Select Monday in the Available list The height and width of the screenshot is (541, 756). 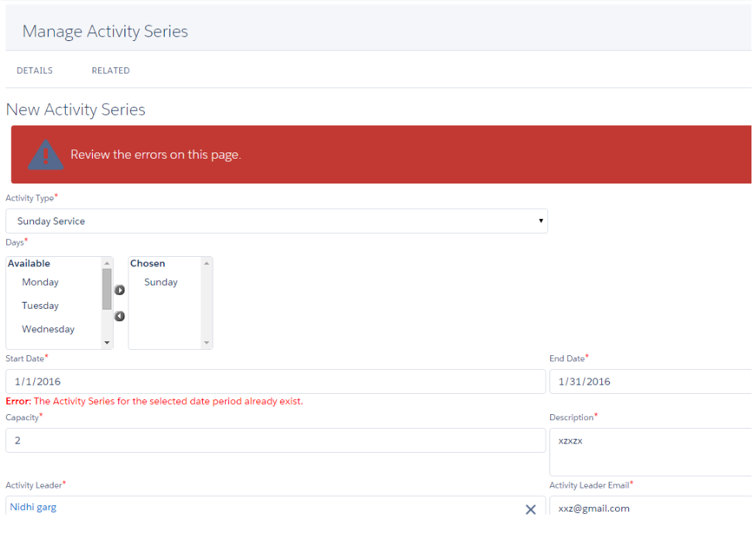(x=40, y=282)
